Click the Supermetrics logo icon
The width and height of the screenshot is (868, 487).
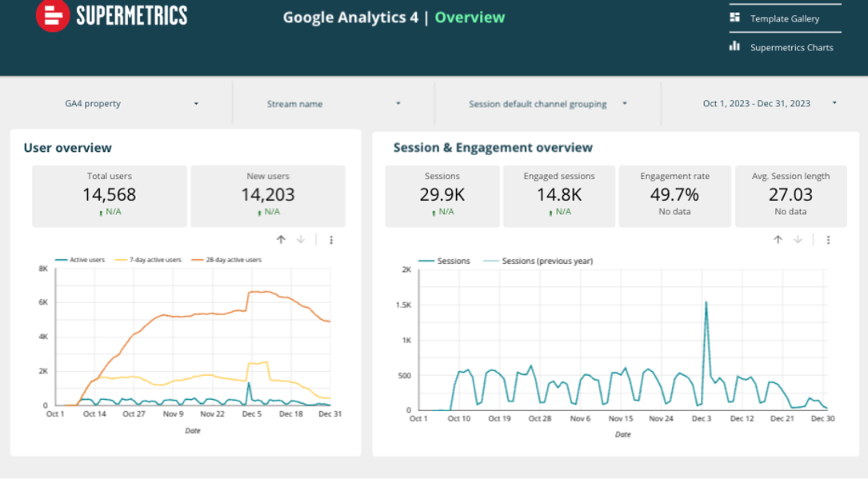[53, 15]
